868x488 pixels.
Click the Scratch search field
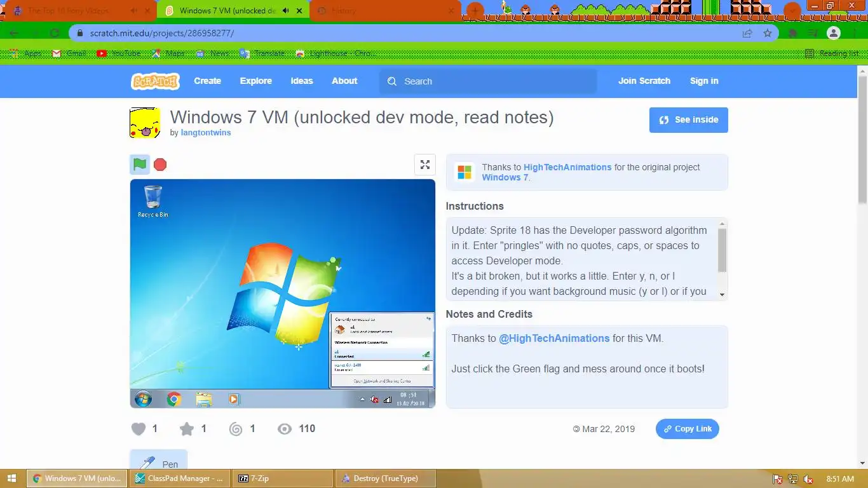(x=488, y=81)
